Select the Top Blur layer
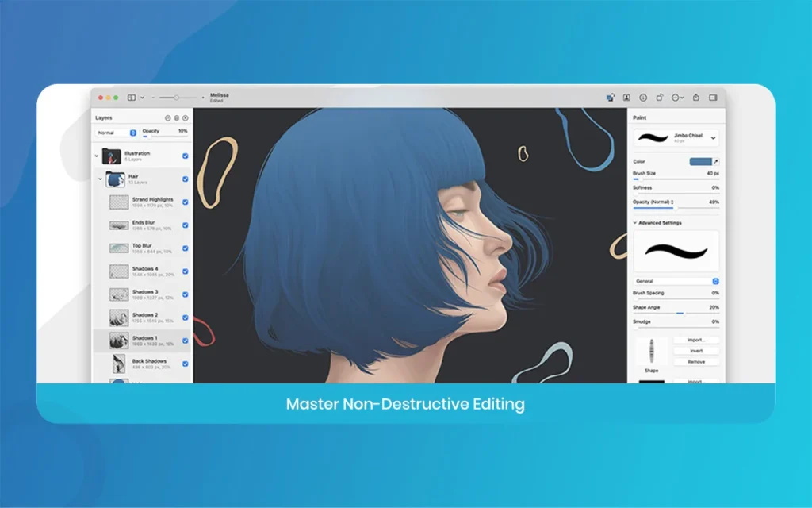Screen dimensions: 812x508 (x=142, y=248)
